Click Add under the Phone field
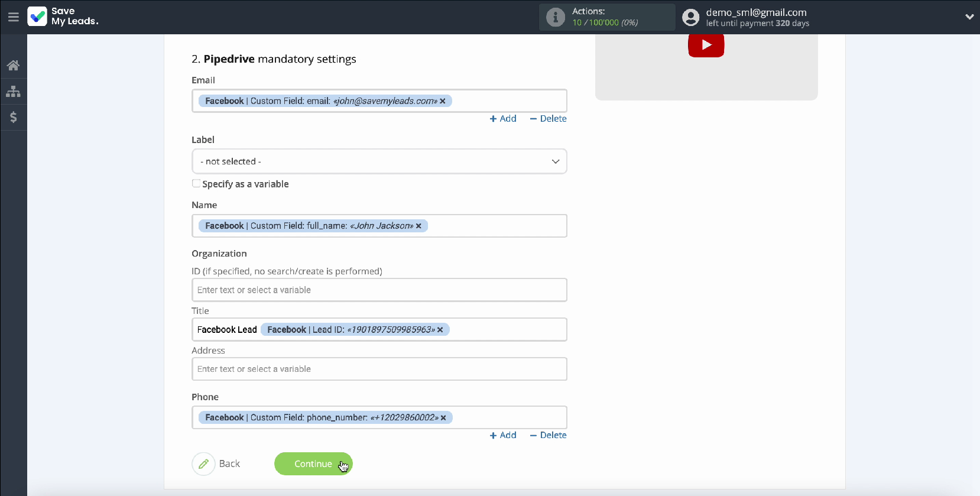This screenshot has width=980, height=496. point(503,435)
